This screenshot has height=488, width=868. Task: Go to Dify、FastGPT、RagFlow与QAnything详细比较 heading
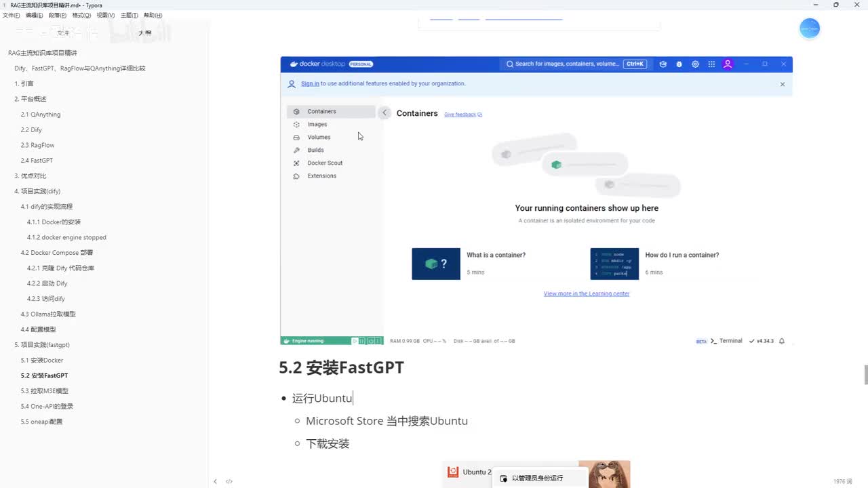click(x=80, y=68)
